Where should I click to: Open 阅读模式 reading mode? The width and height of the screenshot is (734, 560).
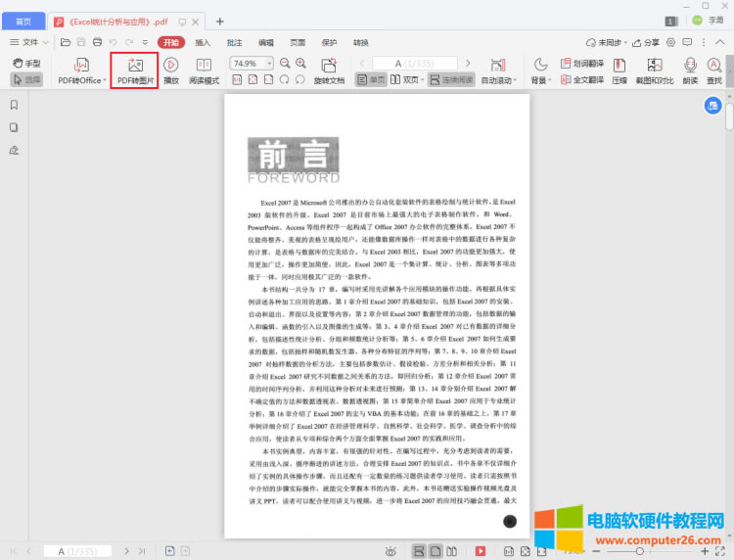click(204, 70)
